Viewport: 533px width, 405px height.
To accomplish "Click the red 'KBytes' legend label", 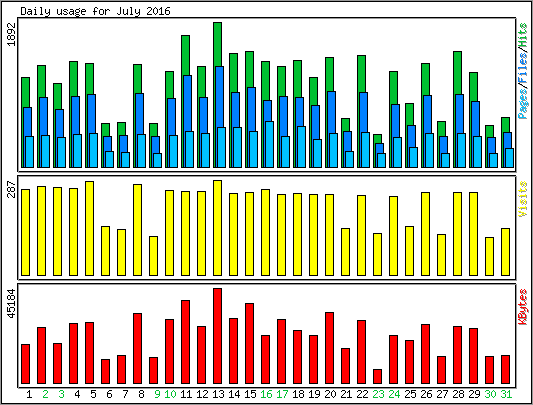I will pos(523,307).
